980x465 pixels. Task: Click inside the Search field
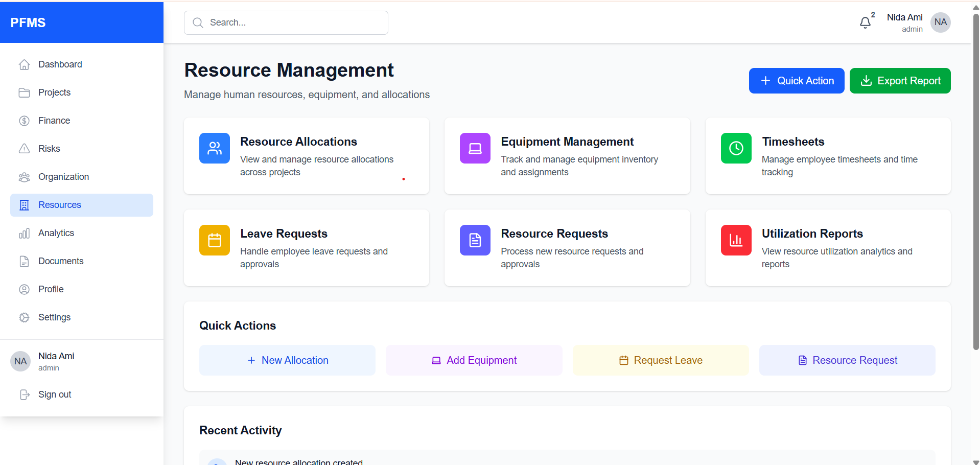tap(285, 22)
